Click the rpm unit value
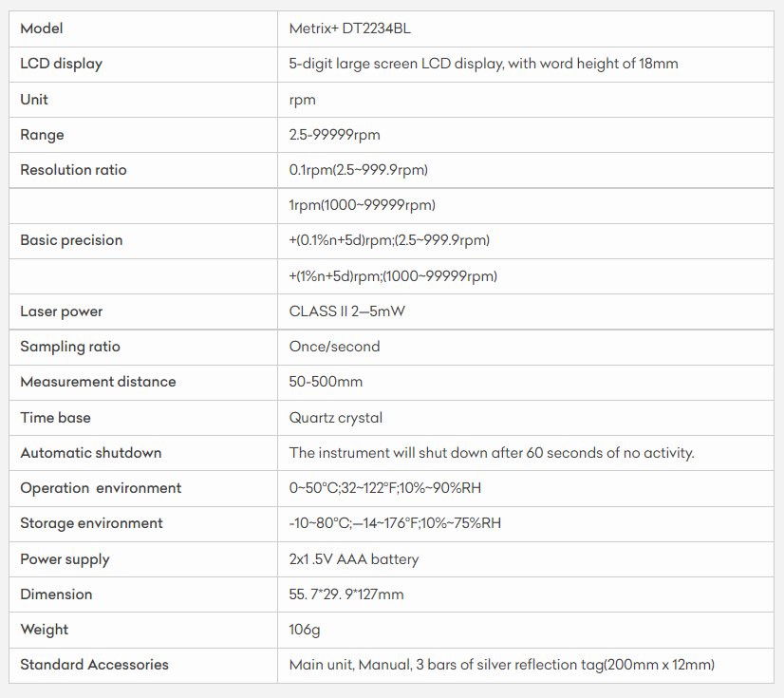 [302, 100]
